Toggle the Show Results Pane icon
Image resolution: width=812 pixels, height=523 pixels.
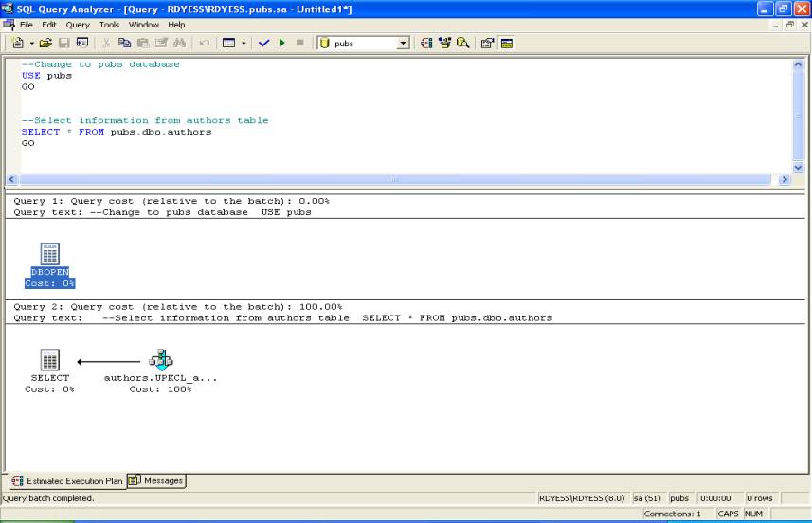[x=507, y=43]
